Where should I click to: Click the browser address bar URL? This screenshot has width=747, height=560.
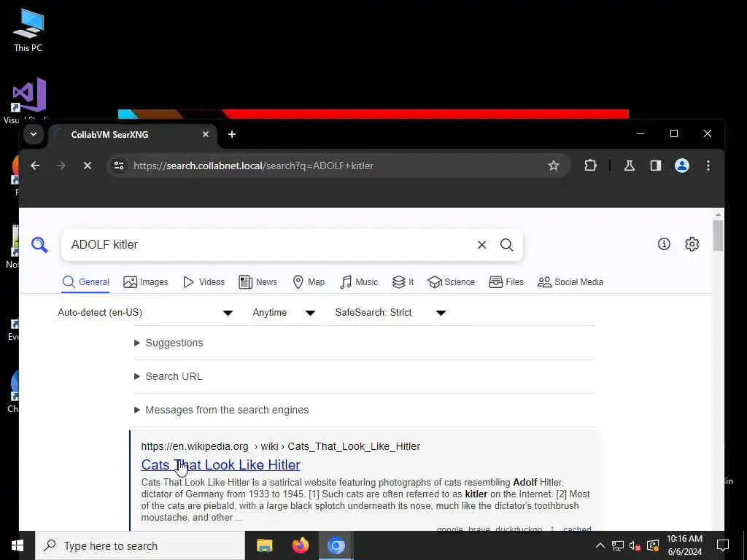tap(253, 166)
